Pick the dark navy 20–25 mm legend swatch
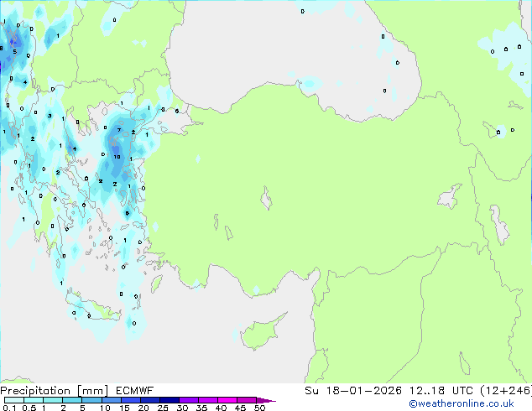 [151, 400]
